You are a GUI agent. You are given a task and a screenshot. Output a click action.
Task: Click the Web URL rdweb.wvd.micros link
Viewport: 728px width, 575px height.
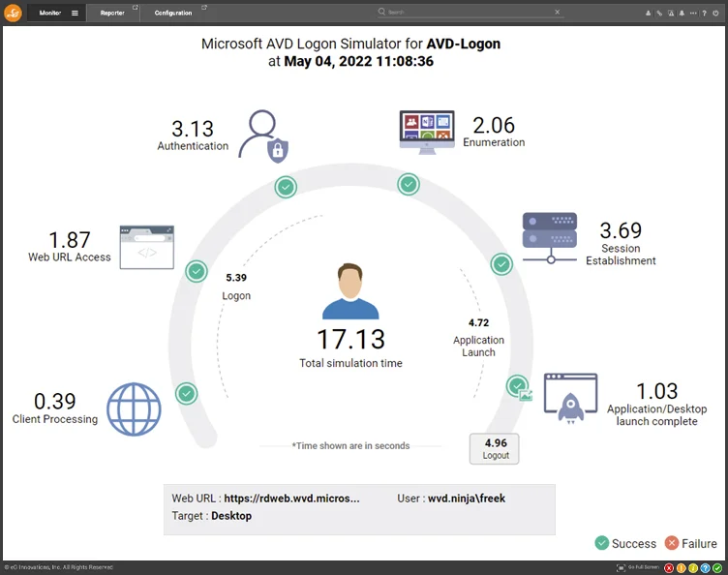pos(292,499)
